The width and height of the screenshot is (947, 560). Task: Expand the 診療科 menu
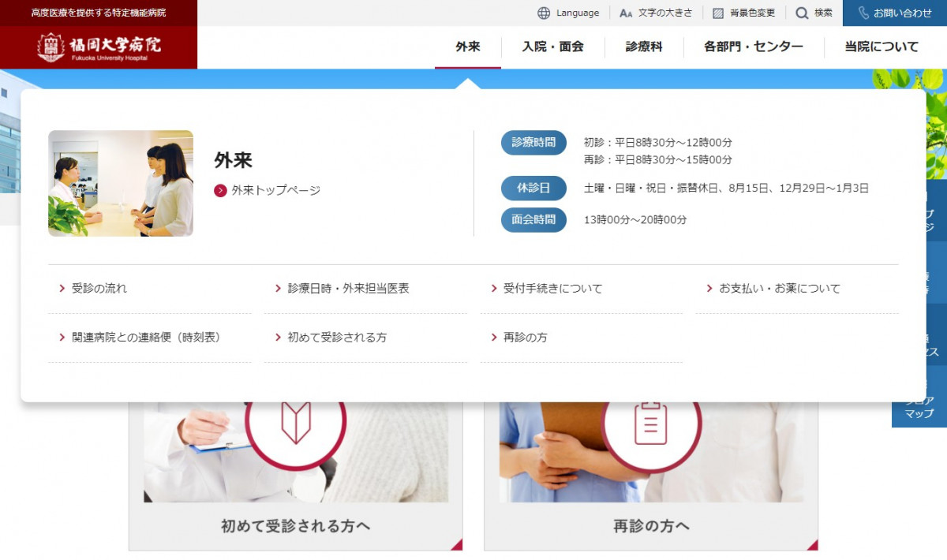coord(644,47)
